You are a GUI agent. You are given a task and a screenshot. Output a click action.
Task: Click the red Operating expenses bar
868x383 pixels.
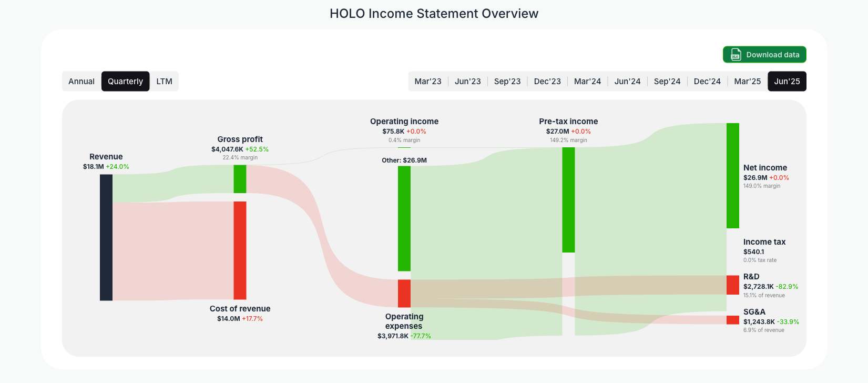[404, 294]
